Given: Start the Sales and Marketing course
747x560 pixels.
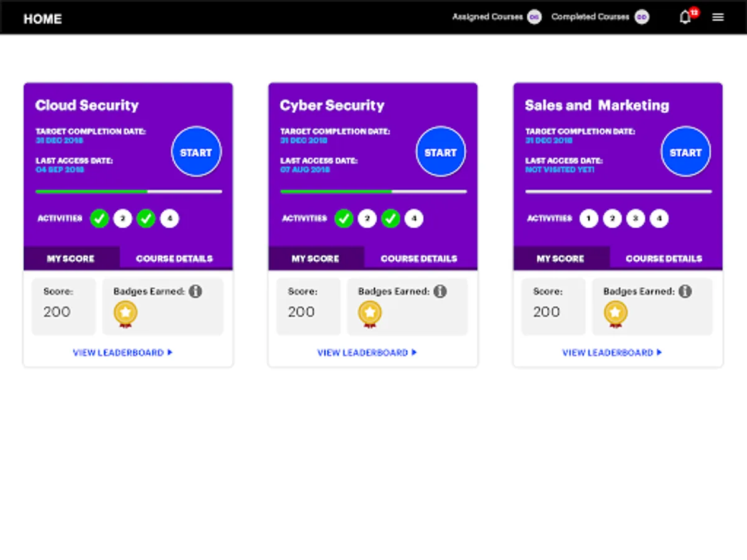Looking at the screenshot, I should click(x=685, y=152).
